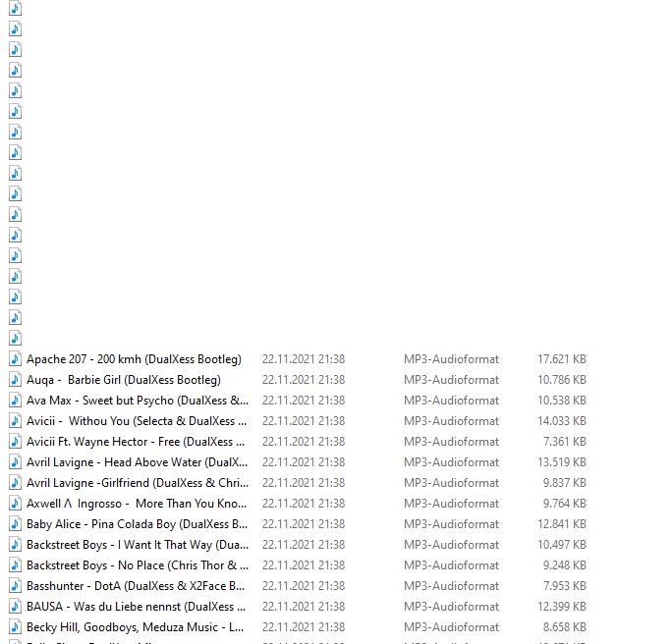Click the date 22.11.2021 21:38 in Apache 207 row

304,359
